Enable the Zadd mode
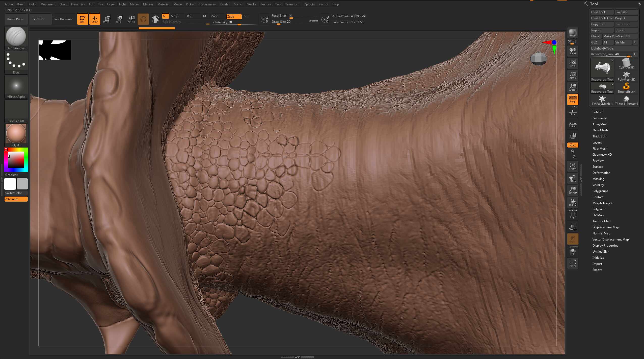This screenshot has width=644, height=359. tap(215, 16)
